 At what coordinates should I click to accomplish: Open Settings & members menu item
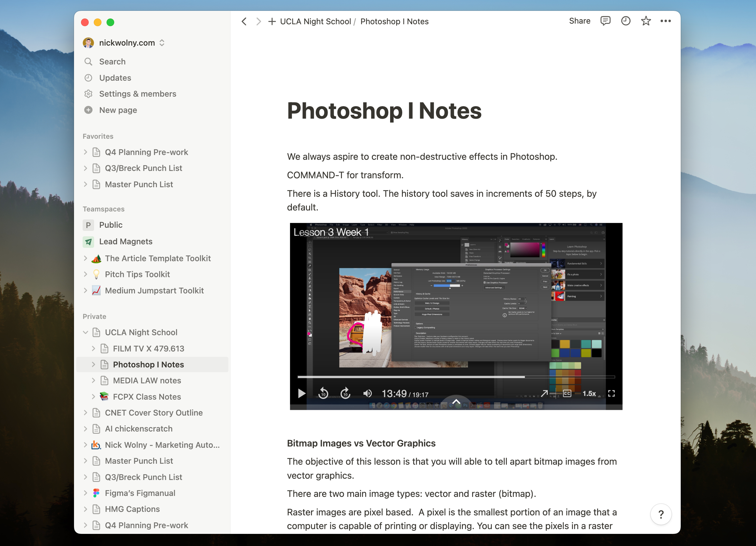click(137, 94)
